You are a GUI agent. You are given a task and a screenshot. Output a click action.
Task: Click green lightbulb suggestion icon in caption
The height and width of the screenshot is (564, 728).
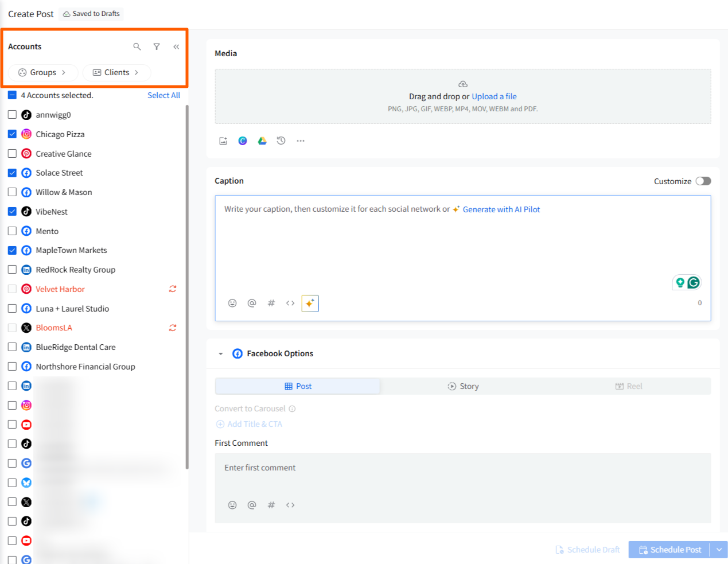tap(680, 282)
